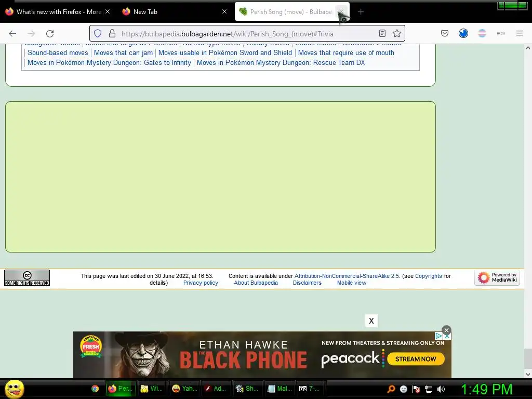
Task: Click the page scrollbar down arrow
Action: (528, 374)
